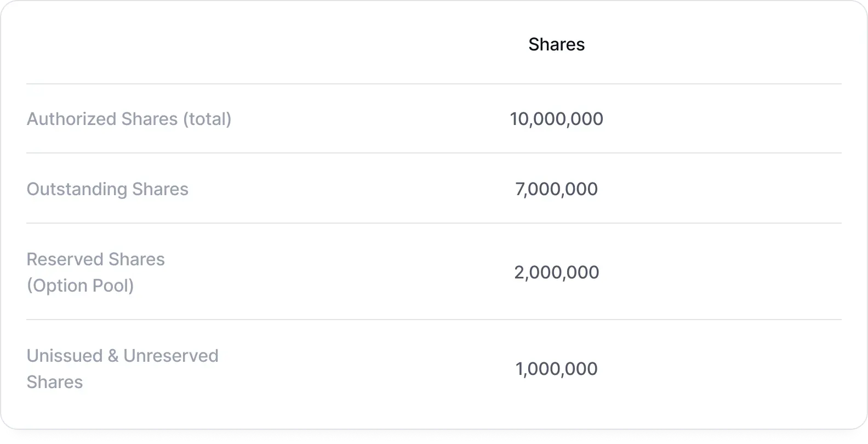The width and height of the screenshot is (868, 444).
Task: Select the Outstanding Shares row label
Action: tap(107, 189)
